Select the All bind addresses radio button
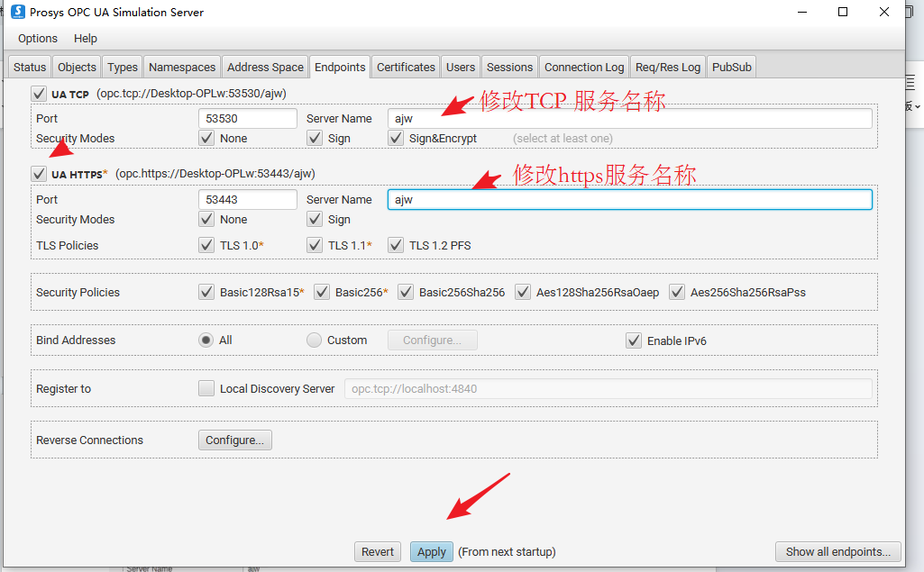Image resolution: width=924 pixels, height=572 pixels. (x=206, y=340)
